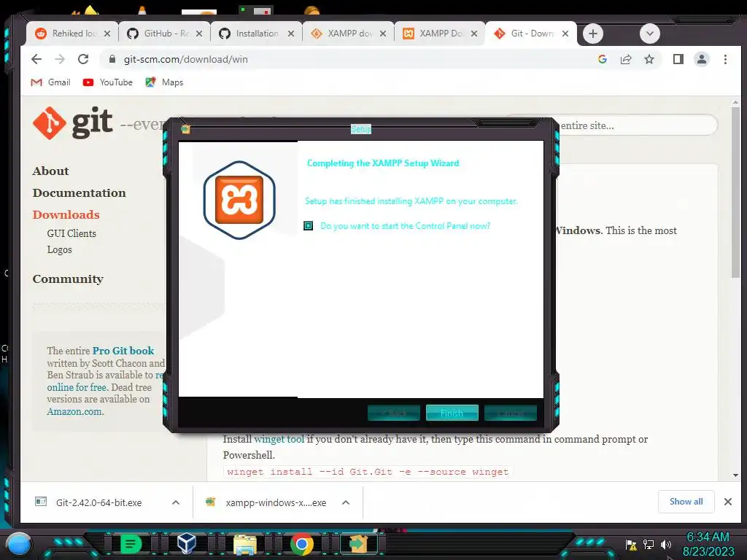
Task: Open the network tray icon
Action: click(649, 545)
